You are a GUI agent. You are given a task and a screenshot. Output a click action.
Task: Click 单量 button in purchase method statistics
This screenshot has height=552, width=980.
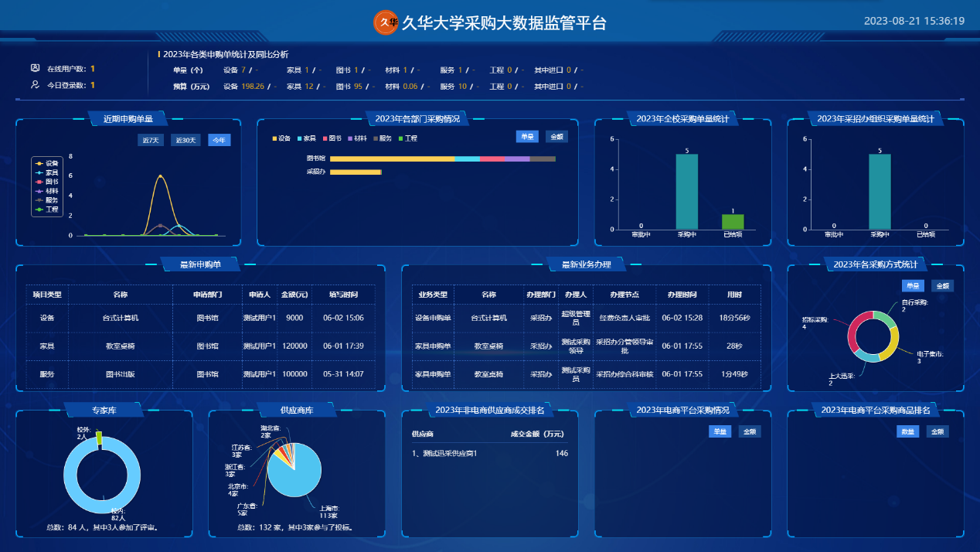[914, 286]
